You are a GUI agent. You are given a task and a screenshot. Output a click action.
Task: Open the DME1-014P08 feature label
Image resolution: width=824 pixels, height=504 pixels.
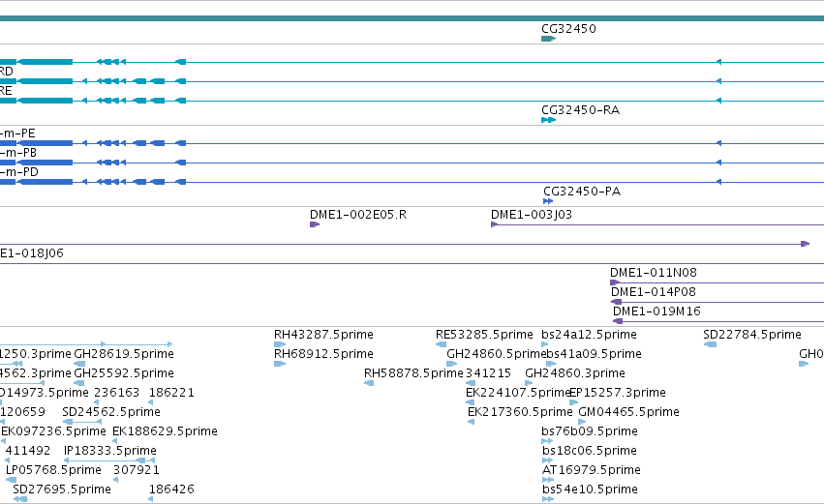click(653, 292)
